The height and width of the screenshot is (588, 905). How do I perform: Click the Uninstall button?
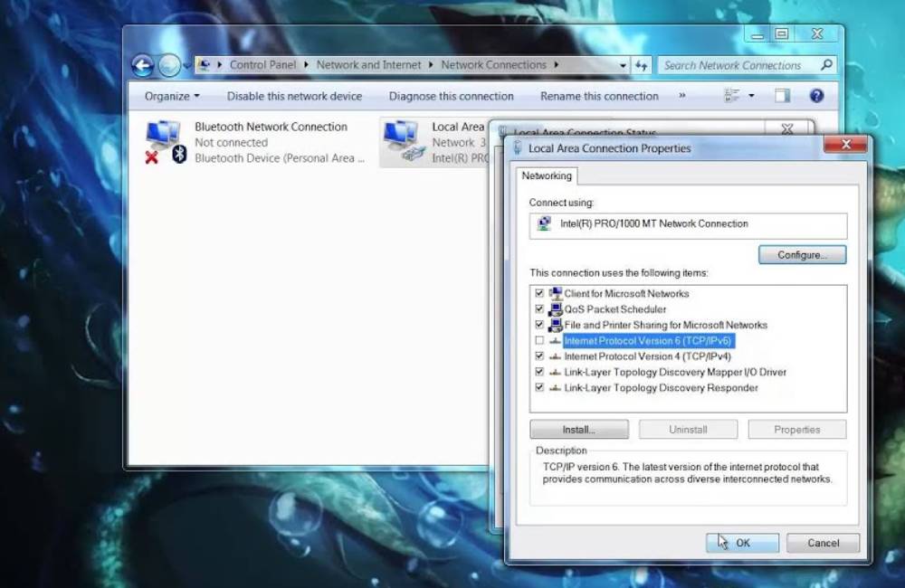coord(688,430)
